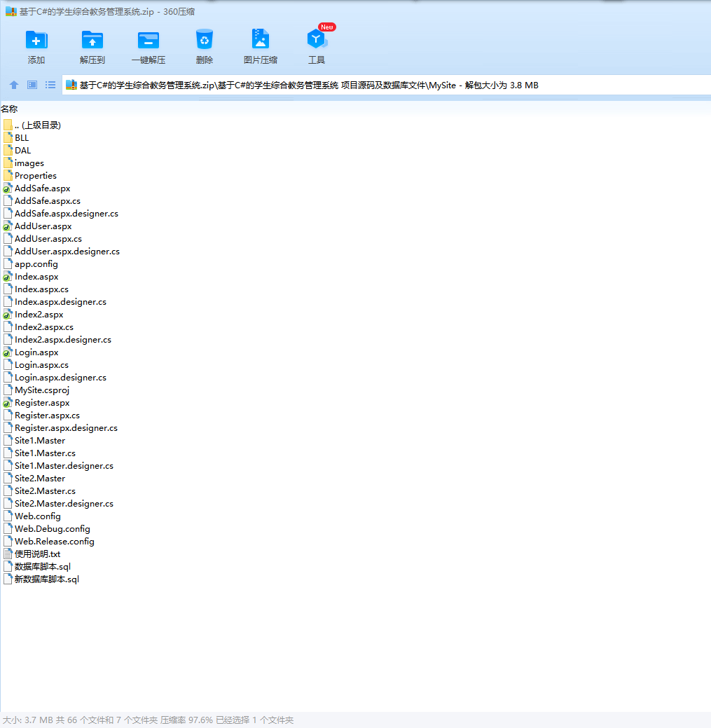Select Index.aspx.designer.cs file name

pyautogui.click(x=60, y=302)
